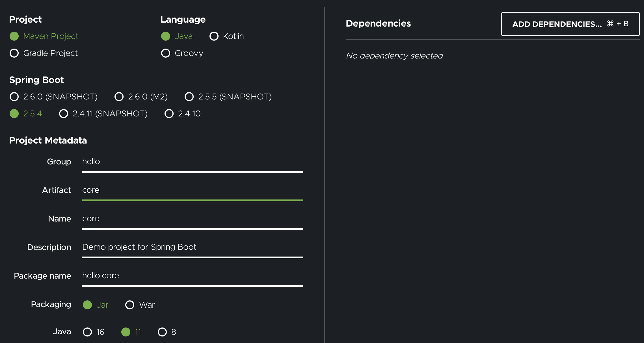
Task: Switch packaging to War
Action: coord(130,305)
